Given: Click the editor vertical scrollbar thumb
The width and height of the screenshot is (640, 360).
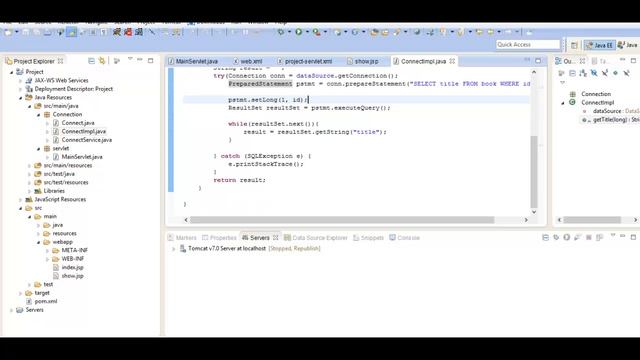Looking at the screenshot, I should (534, 172).
